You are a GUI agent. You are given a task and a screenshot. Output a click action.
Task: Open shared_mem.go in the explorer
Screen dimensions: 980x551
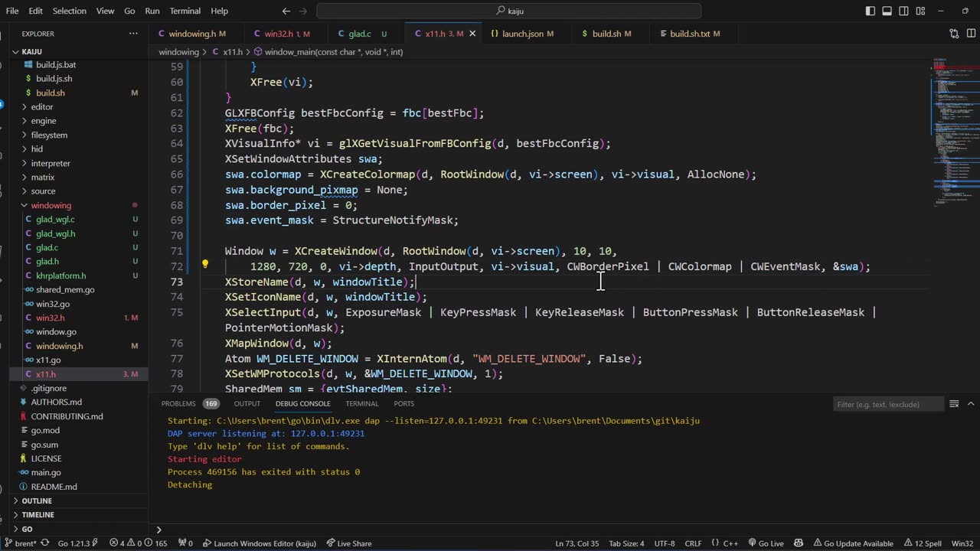tap(65, 289)
